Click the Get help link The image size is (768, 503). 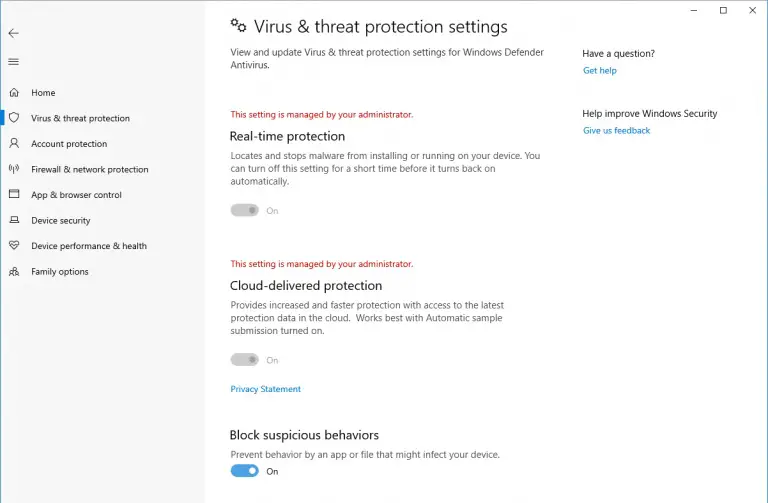[600, 71]
